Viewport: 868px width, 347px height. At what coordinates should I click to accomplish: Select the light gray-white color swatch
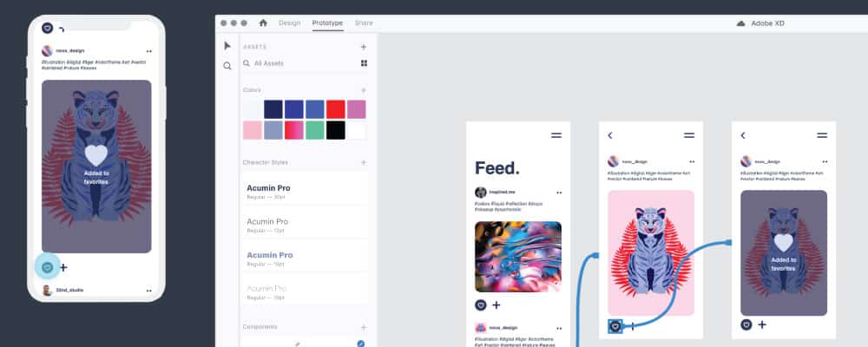coord(253,109)
